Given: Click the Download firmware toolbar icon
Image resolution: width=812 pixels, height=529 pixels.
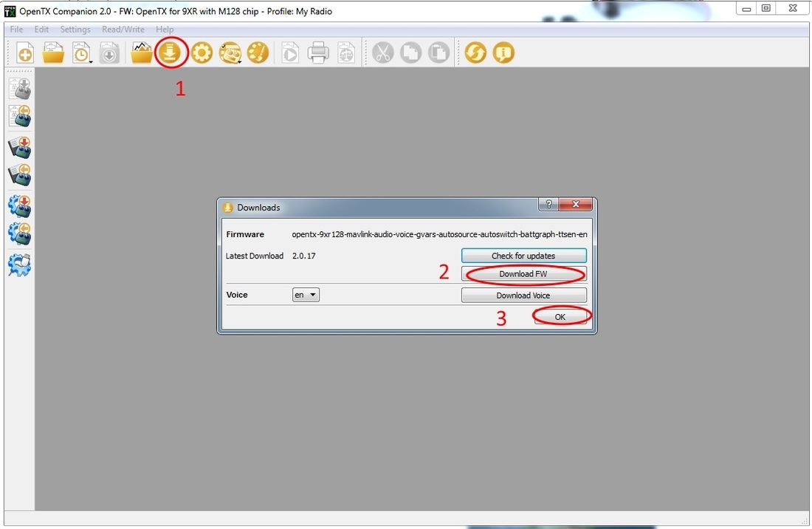Looking at the screenshot, I should (171, 53).
